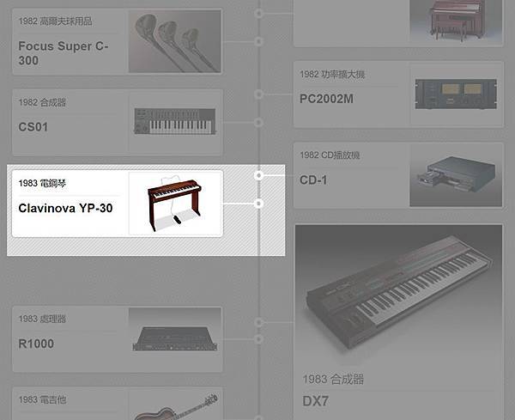The image size is (515, 420).
Task: Open the CD-1 player title
Action: coord(313,180)
